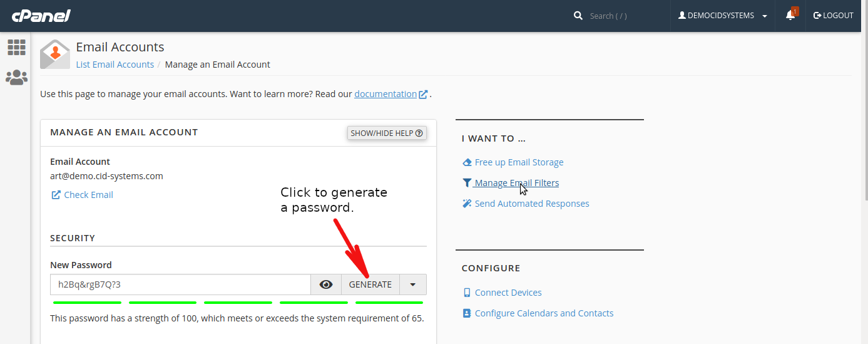The height and width of the screenshot is (344, 868).
Task: Click into the New Password field
Action: coord(180,284)
